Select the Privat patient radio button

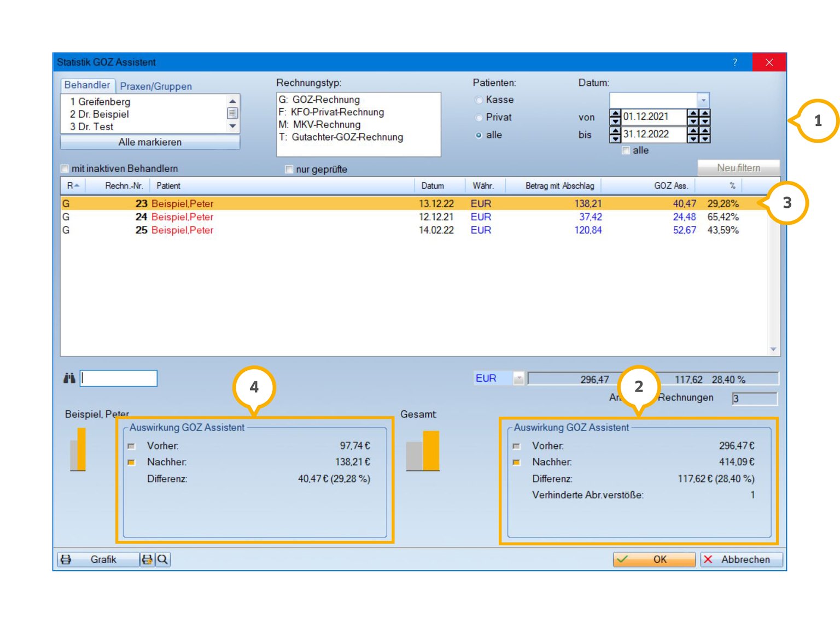[479, 118]
